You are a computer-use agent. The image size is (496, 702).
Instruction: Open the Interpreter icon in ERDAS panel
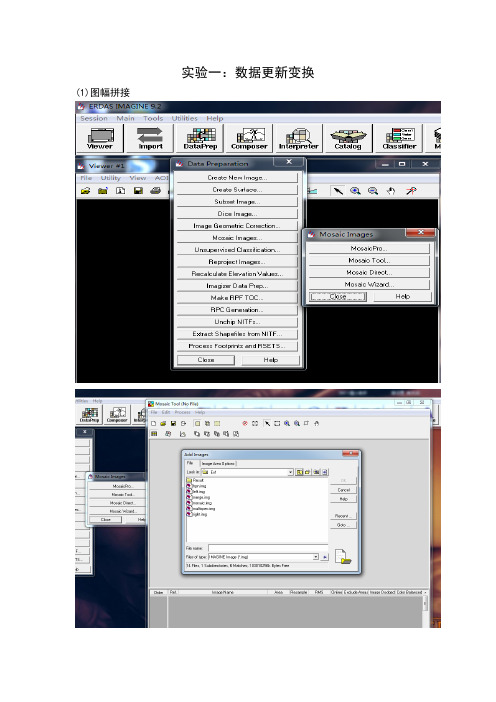pyautogui.click(x=299, y=138)
